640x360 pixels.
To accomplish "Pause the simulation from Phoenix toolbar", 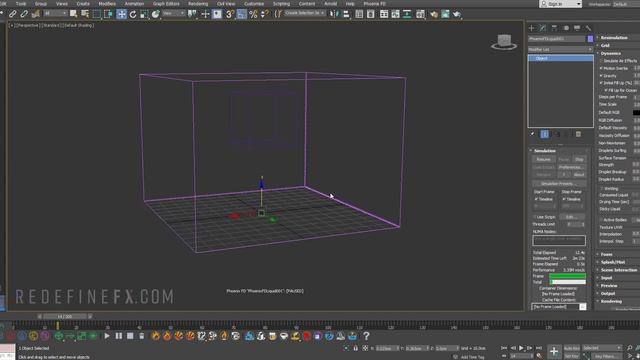I will coord(118,336).
